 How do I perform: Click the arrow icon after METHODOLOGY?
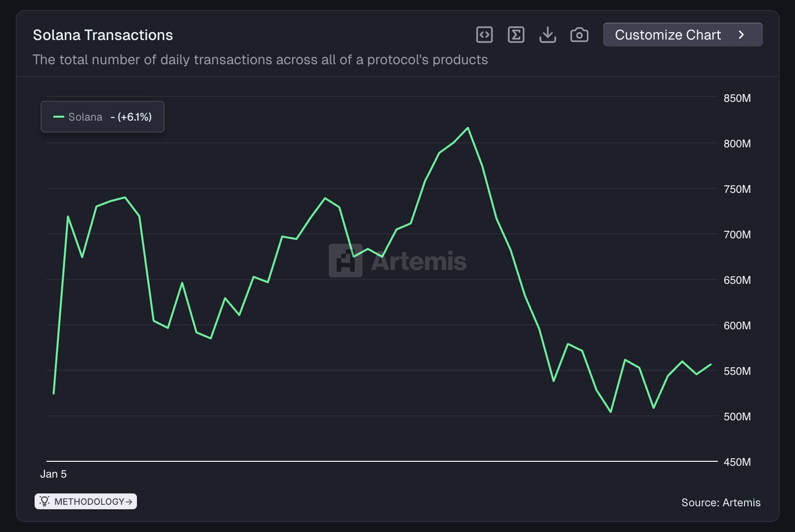pos(129,501)
